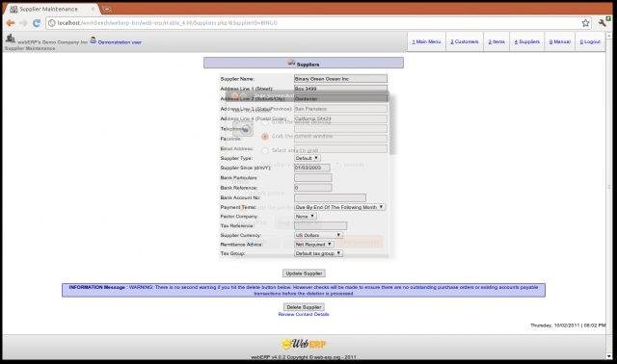Click the Email Address field
Image resolution: width=617 pixels, height=364 pixels.
(x=340, y=148)
